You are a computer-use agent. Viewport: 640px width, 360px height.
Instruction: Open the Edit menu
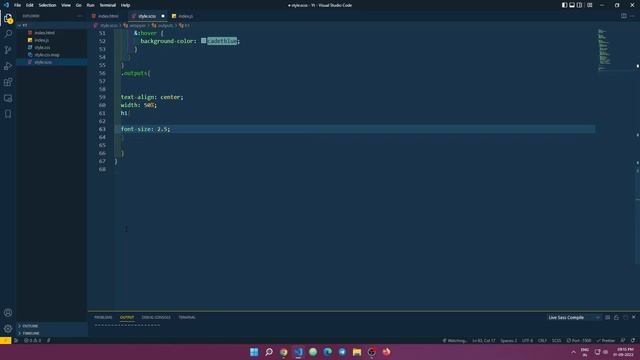[x=29, y=5]
